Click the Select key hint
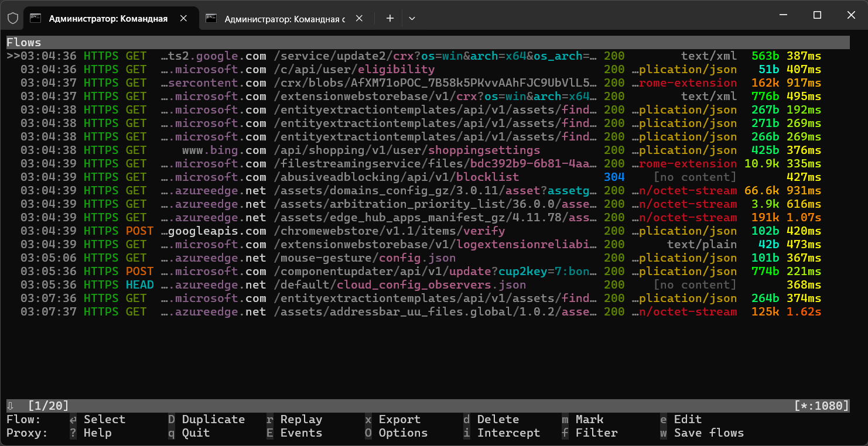868x446 pixels. [x=98, y=419]
